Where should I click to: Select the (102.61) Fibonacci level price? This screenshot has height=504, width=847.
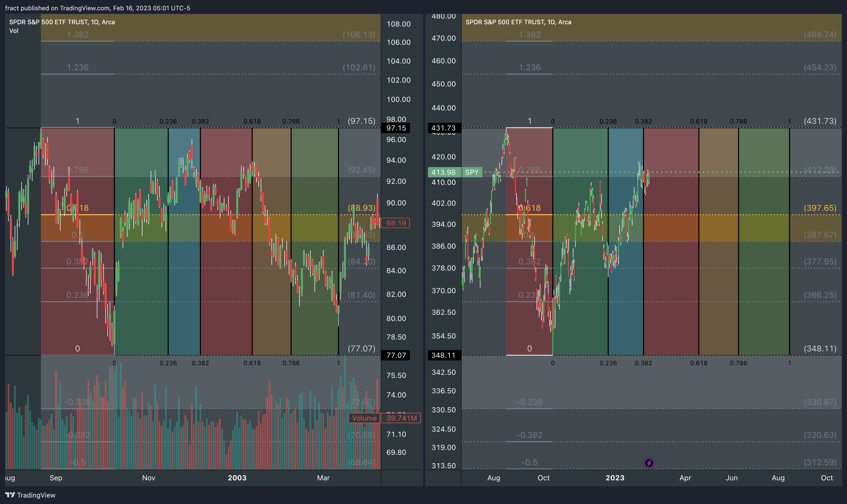[359, 67]
